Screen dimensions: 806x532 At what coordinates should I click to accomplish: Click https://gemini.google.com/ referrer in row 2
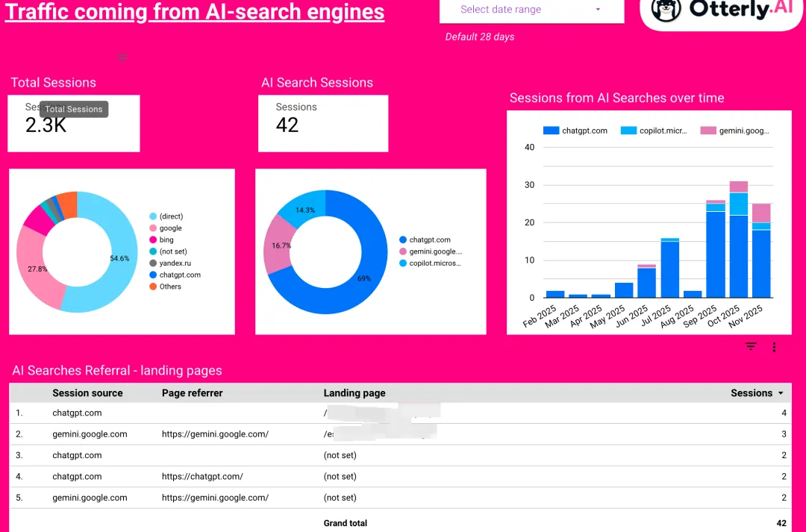(x=215, y=434)
